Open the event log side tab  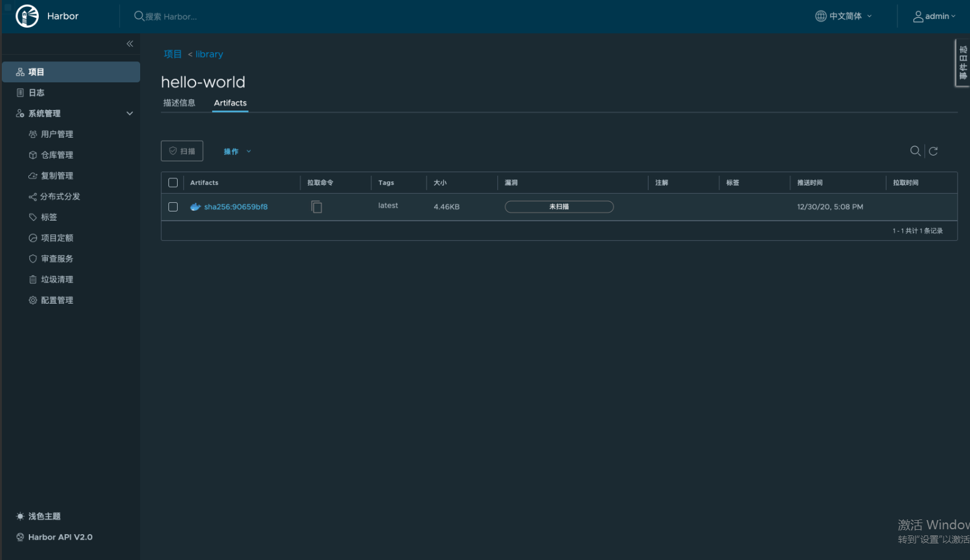tap(963, 63)
